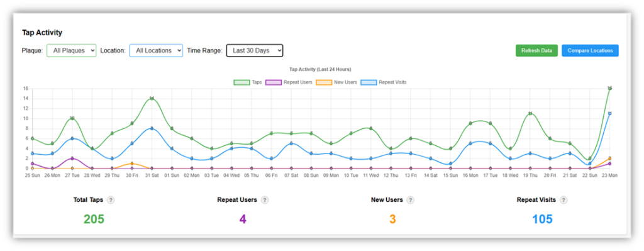The image size is (644, 251).
Task: Open the Time Range dropdown
Action: coord(255,50)
